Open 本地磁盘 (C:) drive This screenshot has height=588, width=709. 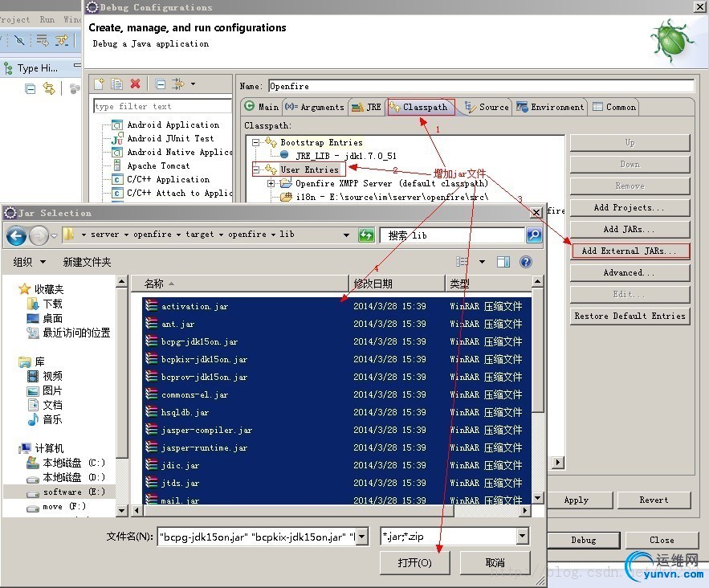[x=66, y=463]
